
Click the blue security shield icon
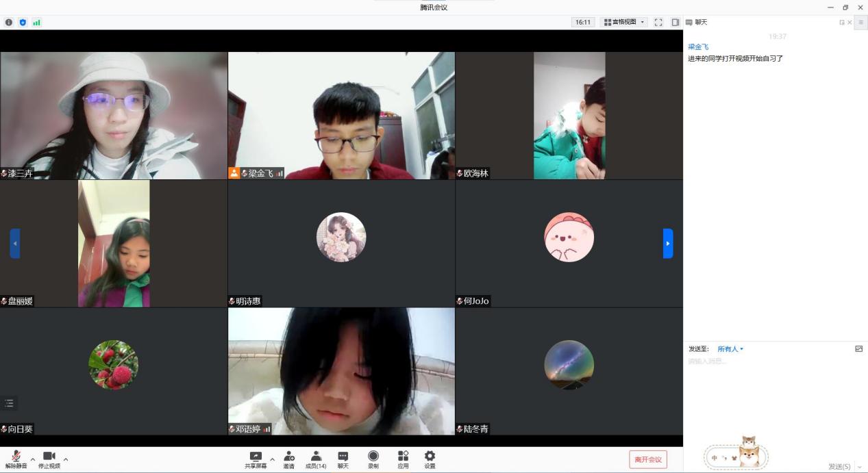(x=23, y=23)
